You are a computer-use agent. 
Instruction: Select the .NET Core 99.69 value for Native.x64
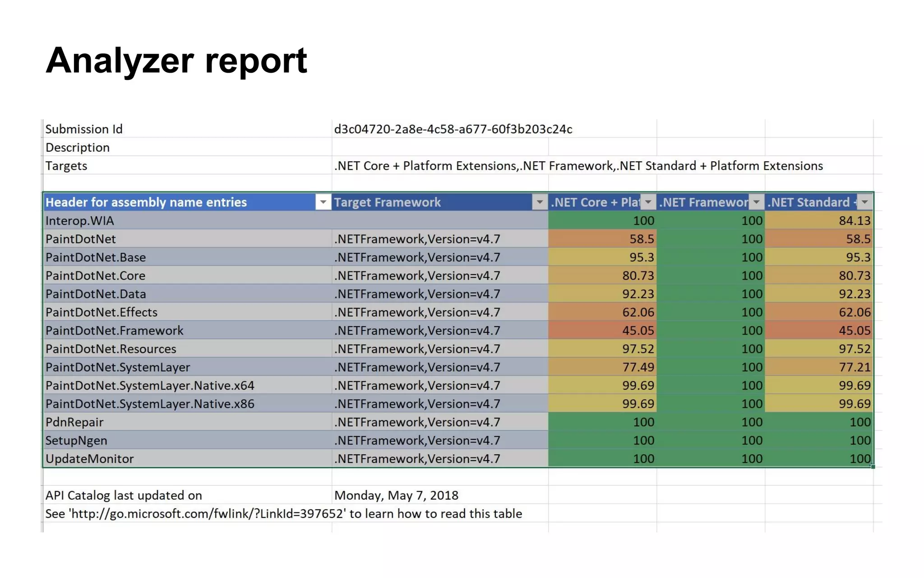tap(602, 385)
